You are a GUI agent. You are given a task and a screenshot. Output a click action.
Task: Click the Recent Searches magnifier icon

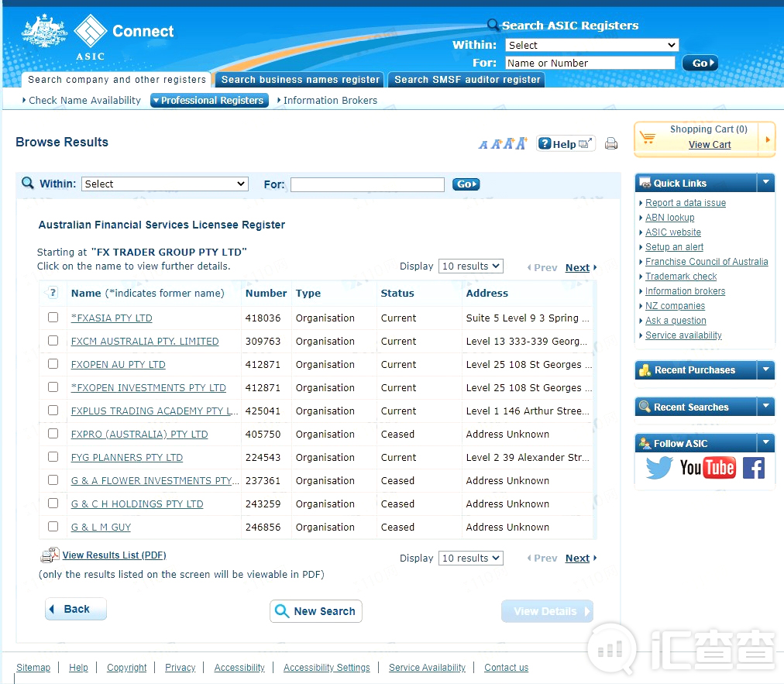coord(645,407)
